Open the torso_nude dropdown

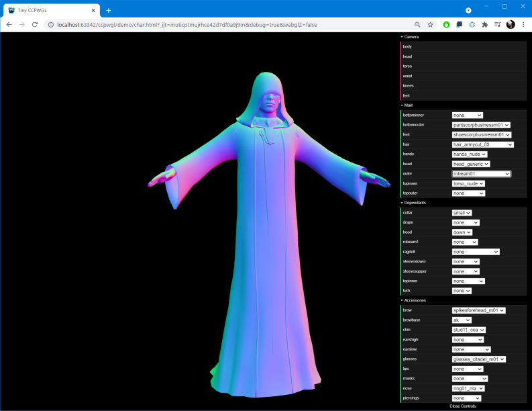(x=468, y=184)
